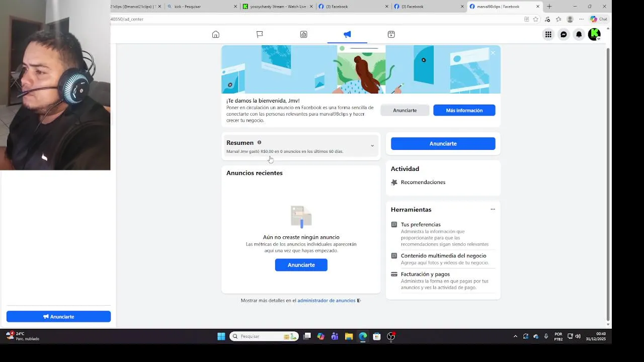Expand the Resumen section chevron

click(372, 146)
